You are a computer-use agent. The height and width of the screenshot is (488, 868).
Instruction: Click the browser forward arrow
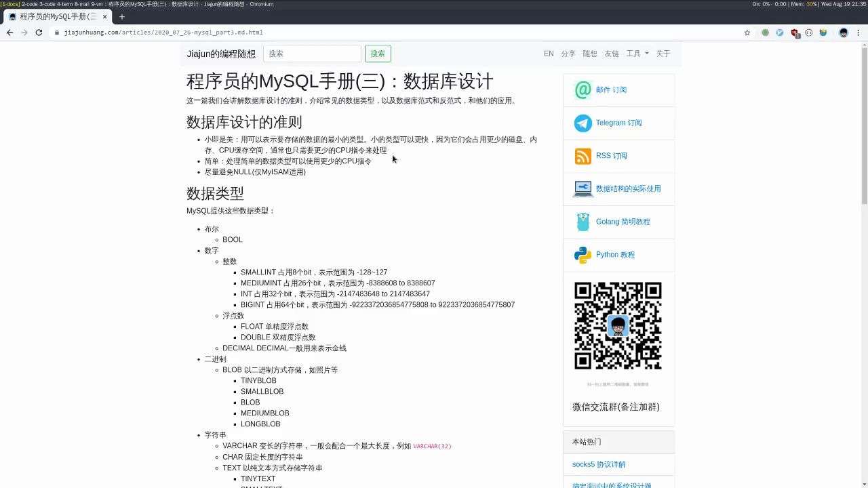click(24, 33)
